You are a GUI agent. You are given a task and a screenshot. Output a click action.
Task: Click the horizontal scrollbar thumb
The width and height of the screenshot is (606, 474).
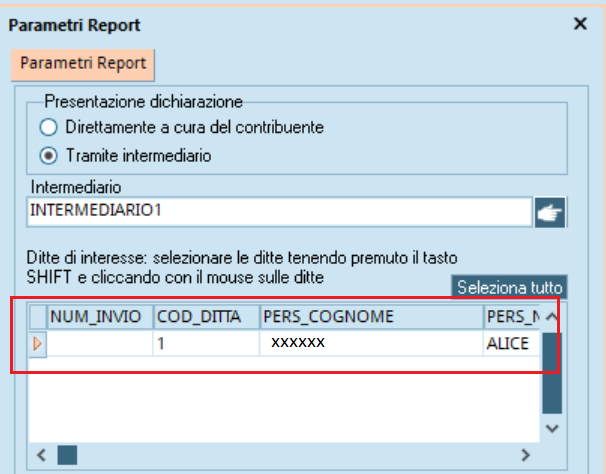coord(67,455)
